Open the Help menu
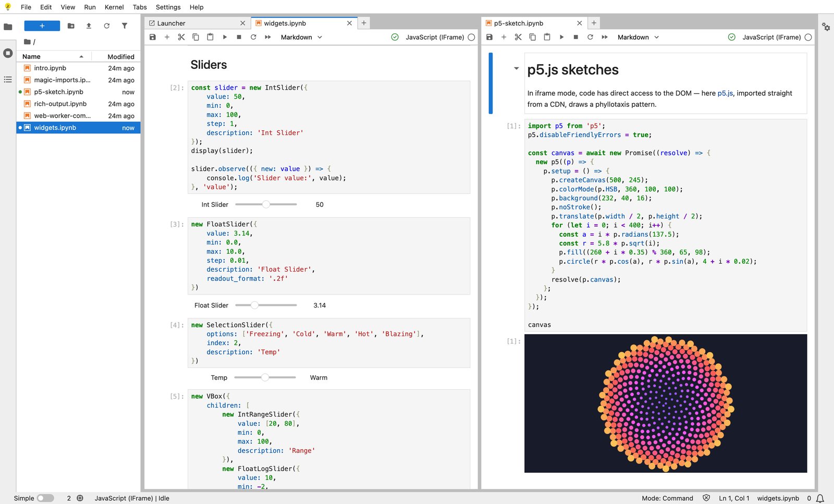This screenshot has width=834, height=504. tap(197, 7)
